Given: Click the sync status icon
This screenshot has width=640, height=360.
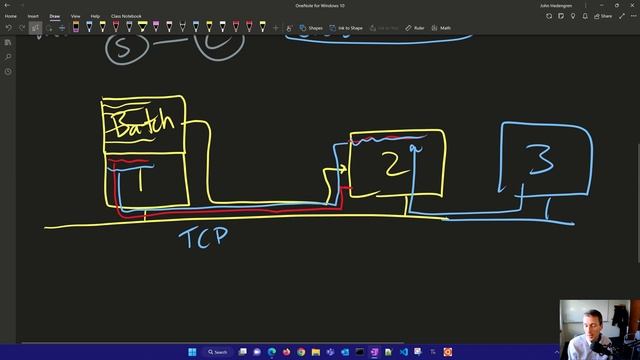Looking at the screenshot, I should click(549, 16).
